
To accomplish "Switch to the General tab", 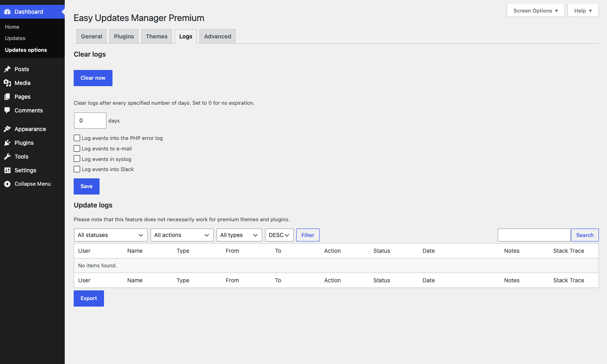I will (x=91, y=36).
